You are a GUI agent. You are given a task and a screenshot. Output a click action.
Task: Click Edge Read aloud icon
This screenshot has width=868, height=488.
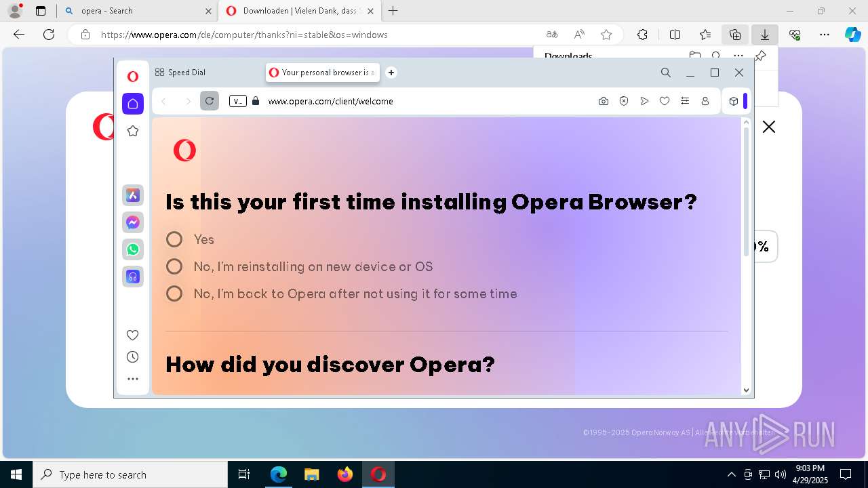579,35
